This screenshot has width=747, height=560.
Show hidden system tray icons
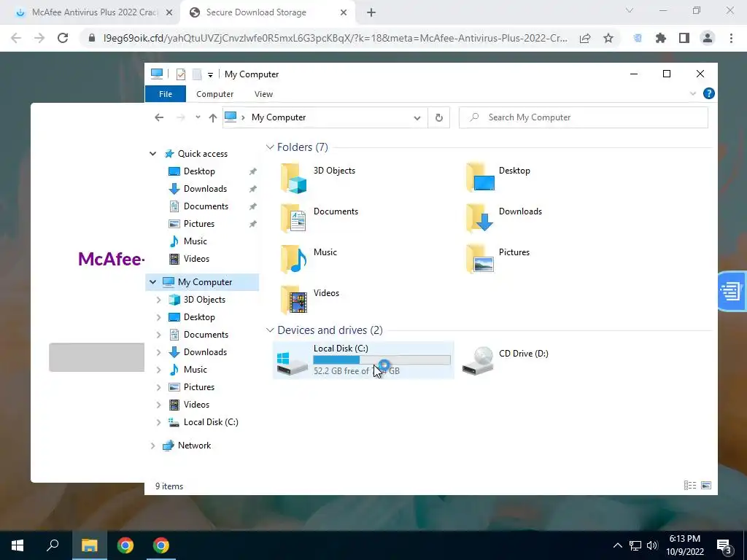pos(617,545)
